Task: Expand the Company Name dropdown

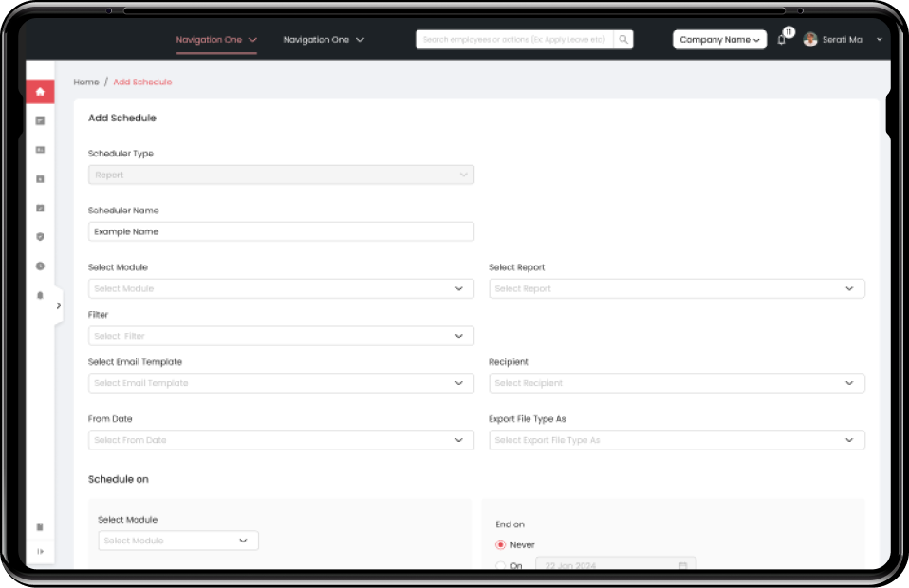Action: point(718,39)
